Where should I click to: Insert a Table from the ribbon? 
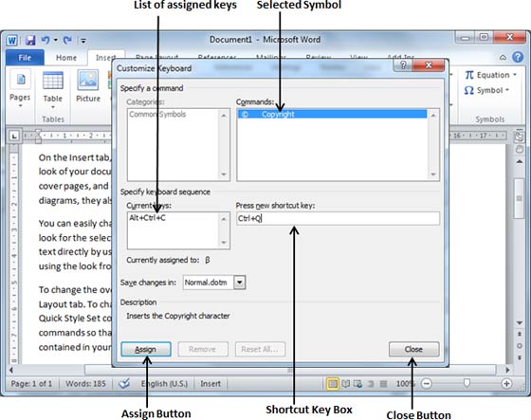(53, 90)
